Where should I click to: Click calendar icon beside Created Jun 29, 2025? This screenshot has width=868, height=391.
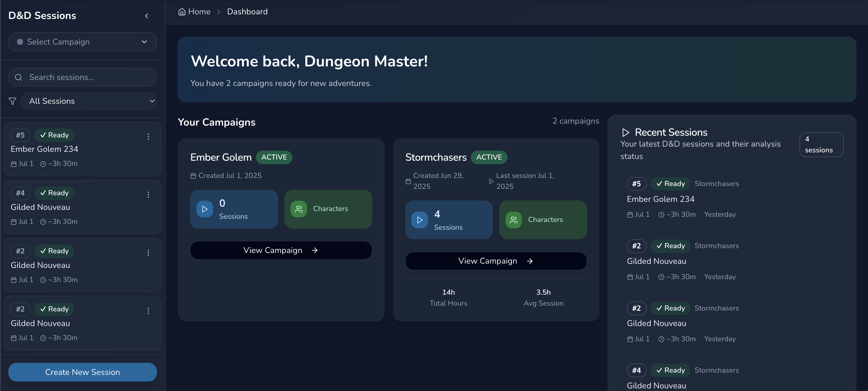[408, 181]
